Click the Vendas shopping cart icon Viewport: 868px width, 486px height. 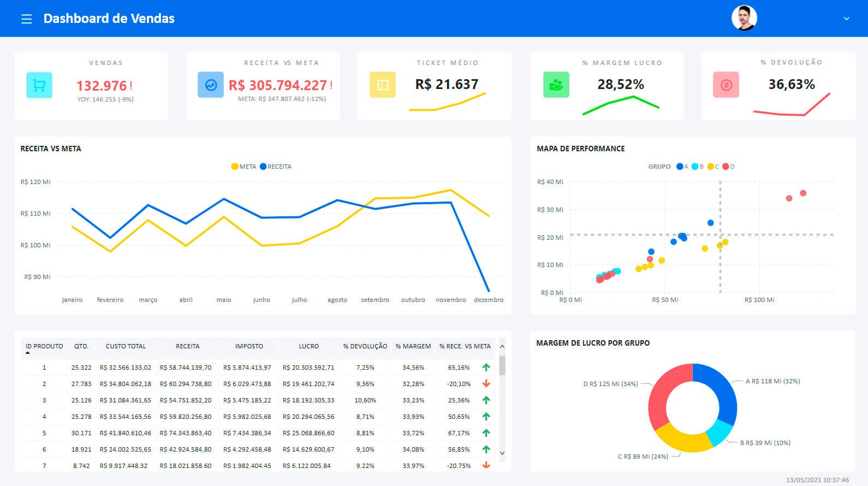39,85
